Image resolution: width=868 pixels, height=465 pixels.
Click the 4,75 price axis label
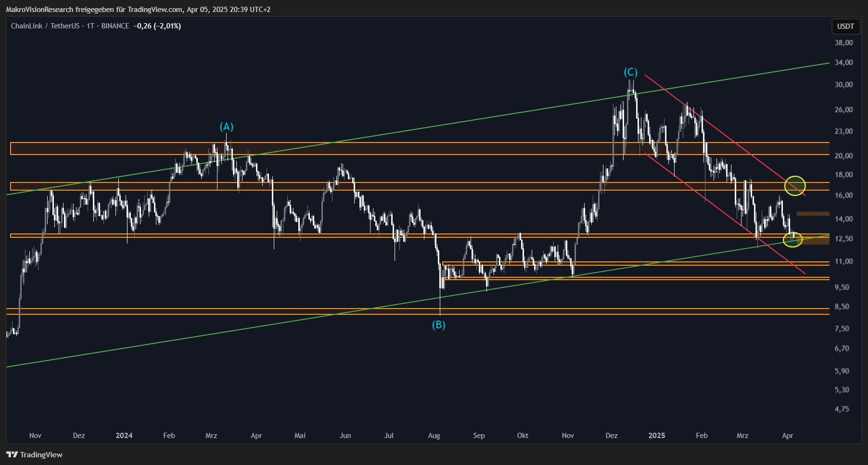[x=842, y=409]
